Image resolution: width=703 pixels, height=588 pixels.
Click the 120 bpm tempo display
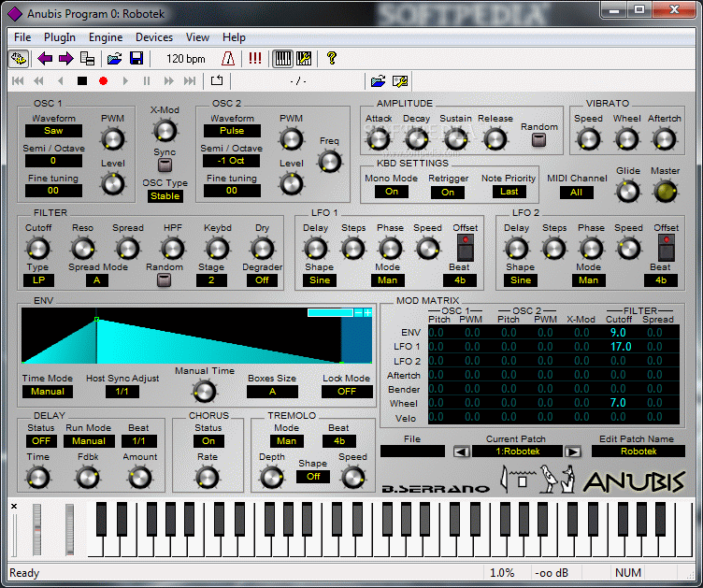(x=186, y=59)
